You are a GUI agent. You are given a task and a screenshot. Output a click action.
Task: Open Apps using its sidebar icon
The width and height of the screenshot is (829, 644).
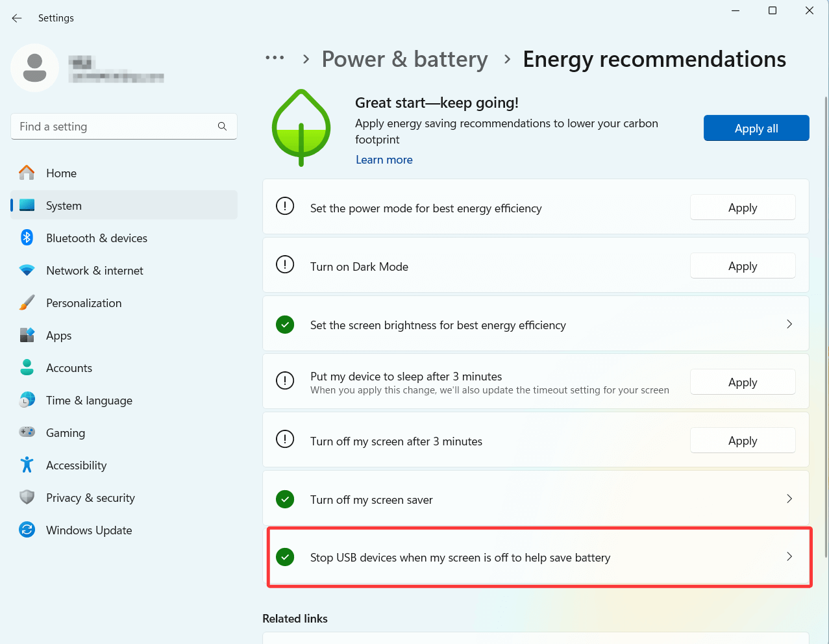[x=26, y=335]
